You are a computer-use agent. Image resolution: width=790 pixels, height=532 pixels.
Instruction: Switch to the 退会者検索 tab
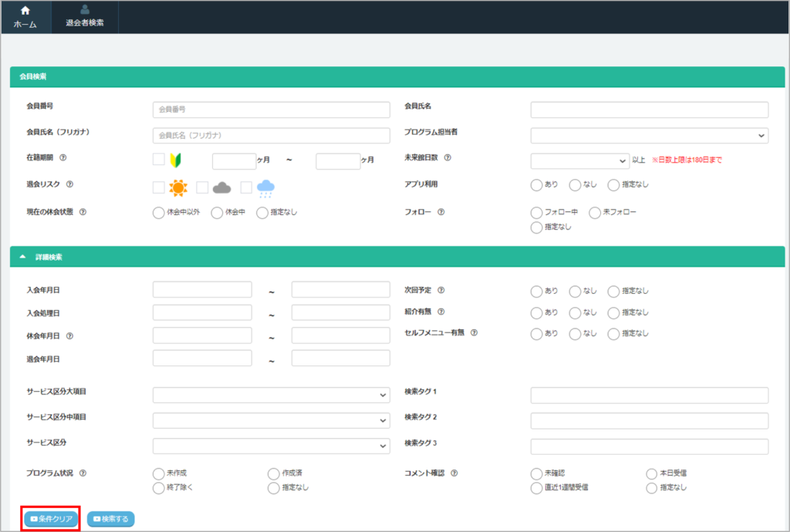click(x=85, y=17)
